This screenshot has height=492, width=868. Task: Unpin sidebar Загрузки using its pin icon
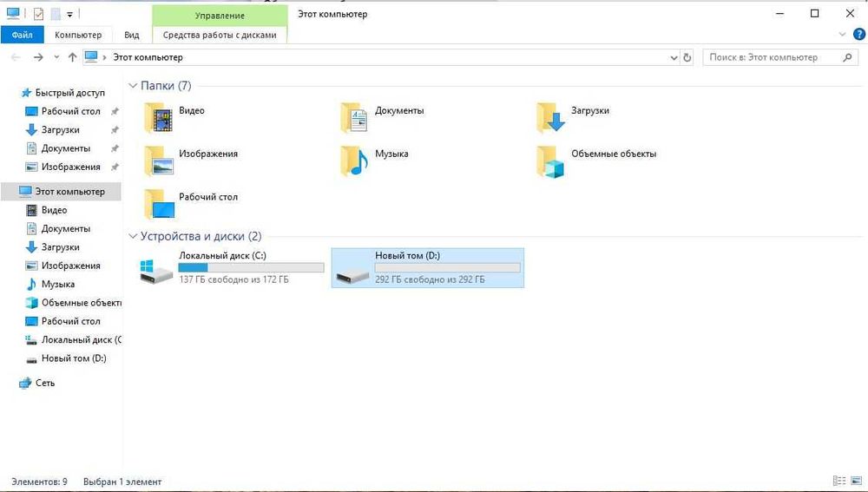pyautogui.click(x=115, y=130)
